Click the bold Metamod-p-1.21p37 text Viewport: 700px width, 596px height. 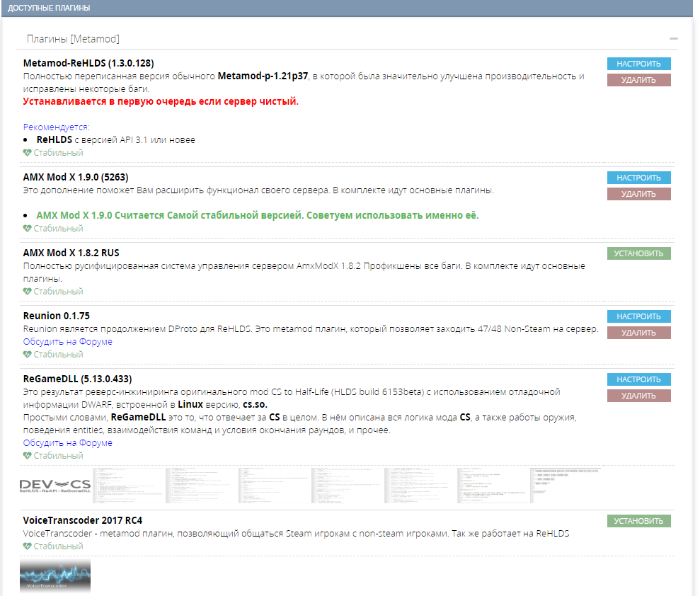[x=263, y=76]
